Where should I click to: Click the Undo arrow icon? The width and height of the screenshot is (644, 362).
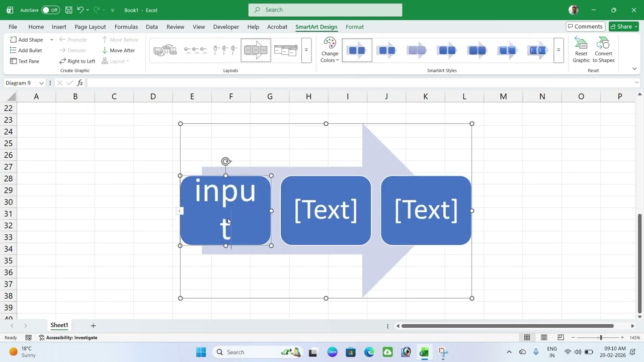point(80,10)
